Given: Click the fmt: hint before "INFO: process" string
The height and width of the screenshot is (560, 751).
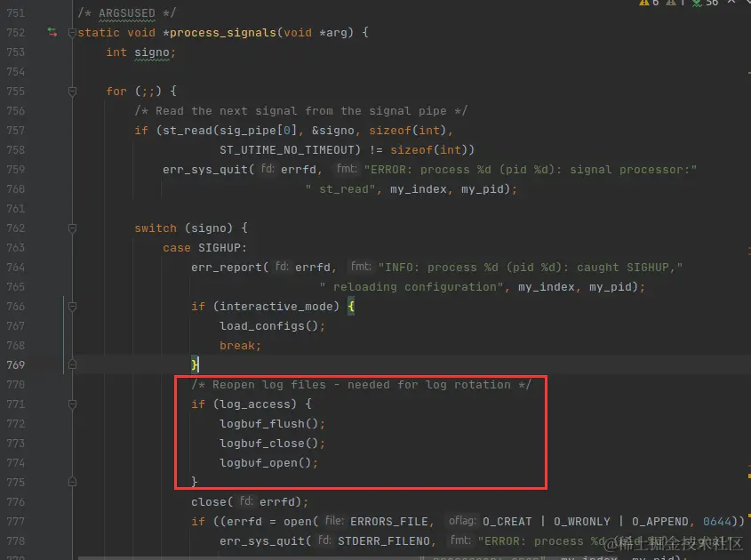Looking at the screenshot, I should pyautogui.click(x=361, y=267).
